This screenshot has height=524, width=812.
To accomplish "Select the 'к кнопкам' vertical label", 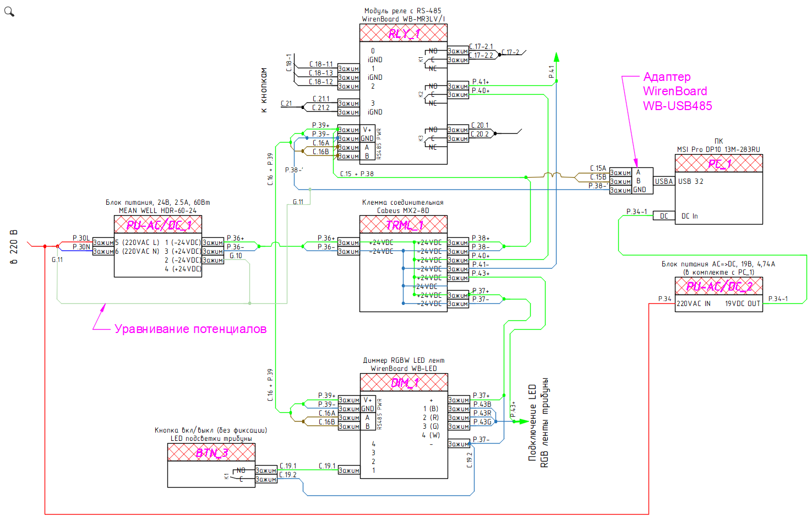I will [x=264, y=90].
